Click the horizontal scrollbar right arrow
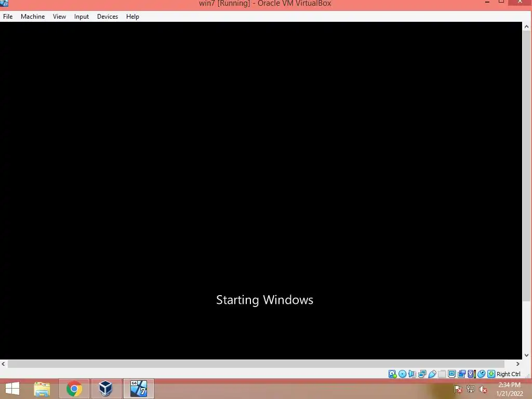This screenshot has height=399, width=532. [518, 364]
